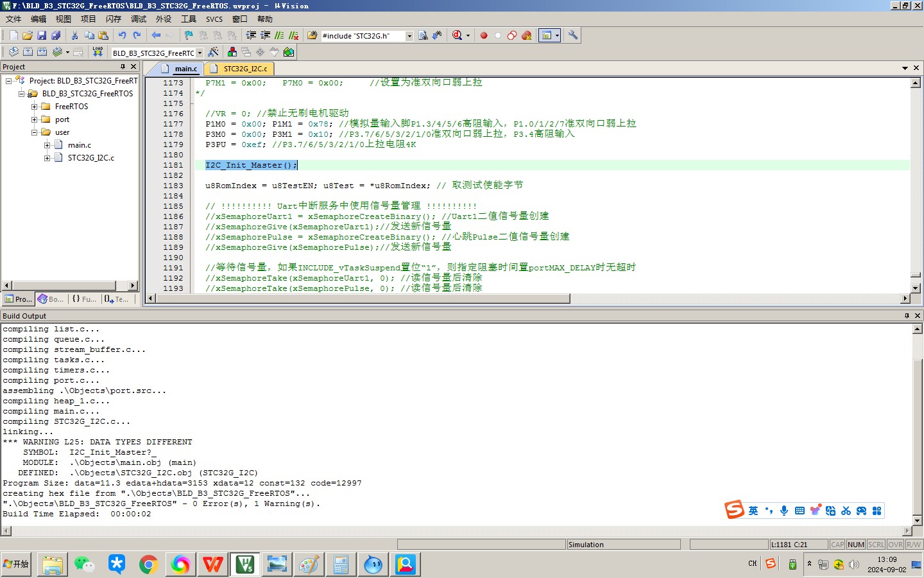This screenshot has width=924, height=578.
Task: Click the Copy icon in the toolbar
Action: pyautogui.click(x=89, y=36)
